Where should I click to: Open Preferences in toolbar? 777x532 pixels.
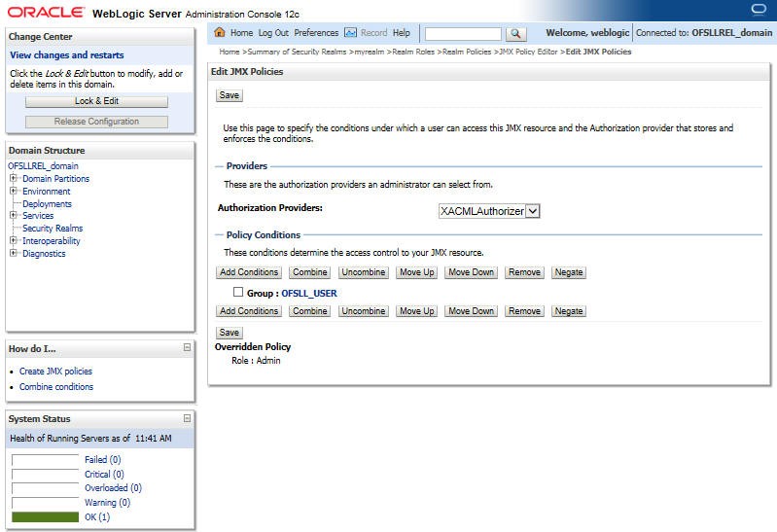click(x=316, y=33)
